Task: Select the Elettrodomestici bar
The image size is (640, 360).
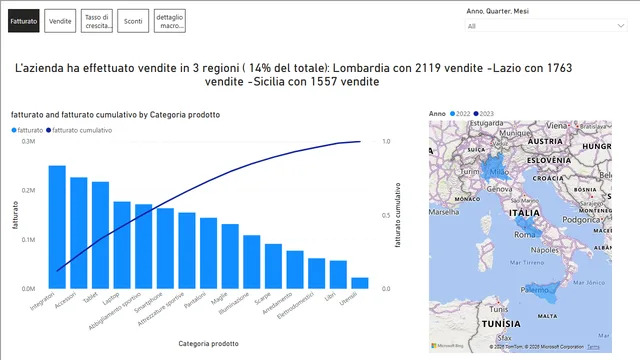Action: point(317,273)
